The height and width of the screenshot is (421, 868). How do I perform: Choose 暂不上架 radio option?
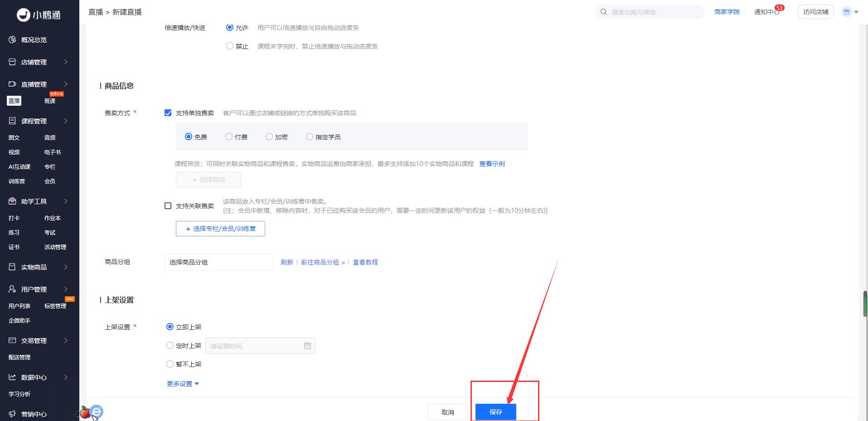(170, 364)
